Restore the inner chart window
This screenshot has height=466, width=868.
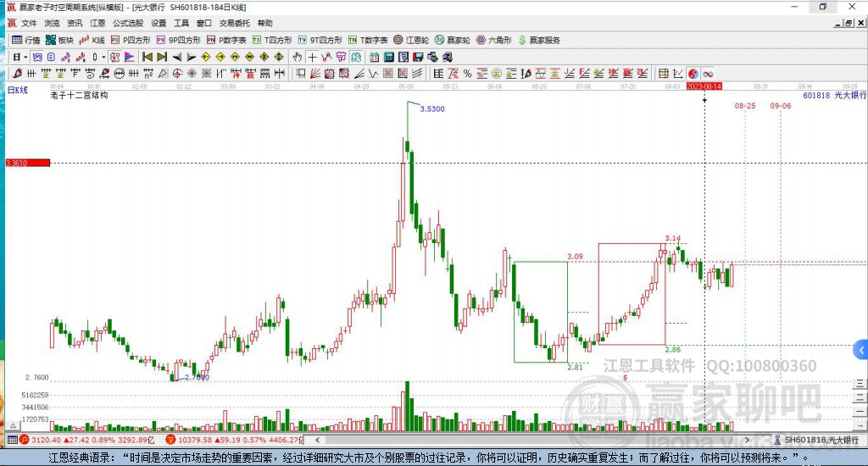(x=849, y=23)
